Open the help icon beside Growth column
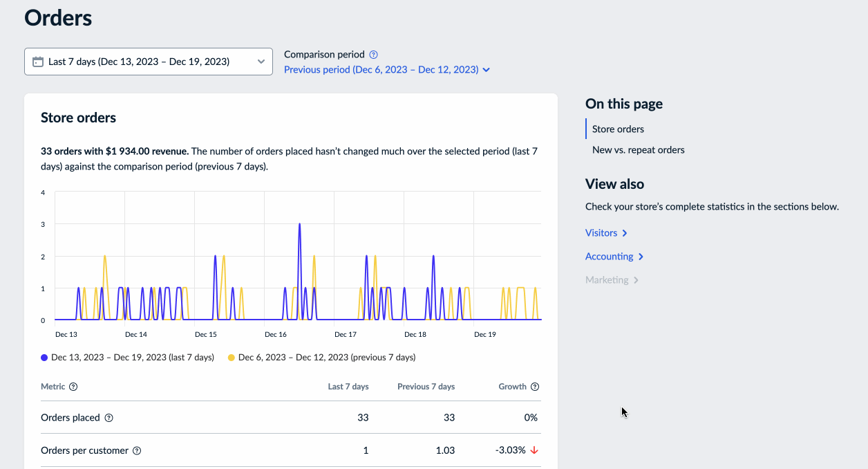The height and width of the screenshot is (469, 868). (535, 387)
